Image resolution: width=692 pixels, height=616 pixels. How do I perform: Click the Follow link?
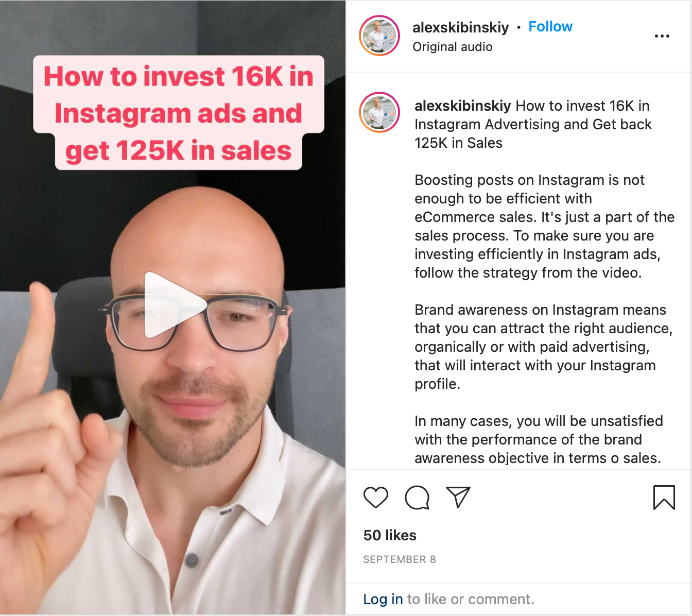tap(550, 27)
